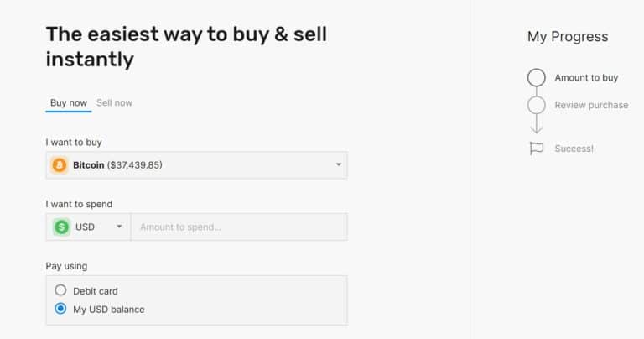This screenshot has height=339, width=644.
Task: Focus the Amount to spend input field
Action: (239, 227)
